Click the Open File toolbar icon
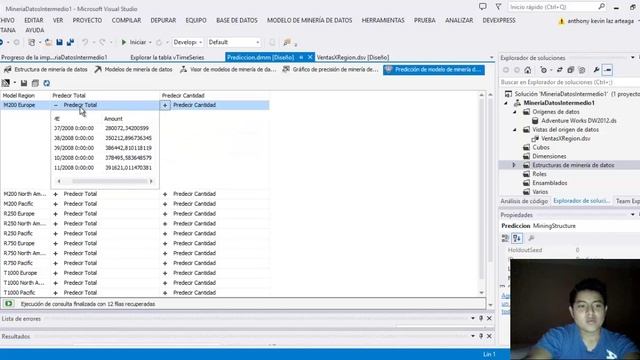 (x=48, y=42)
